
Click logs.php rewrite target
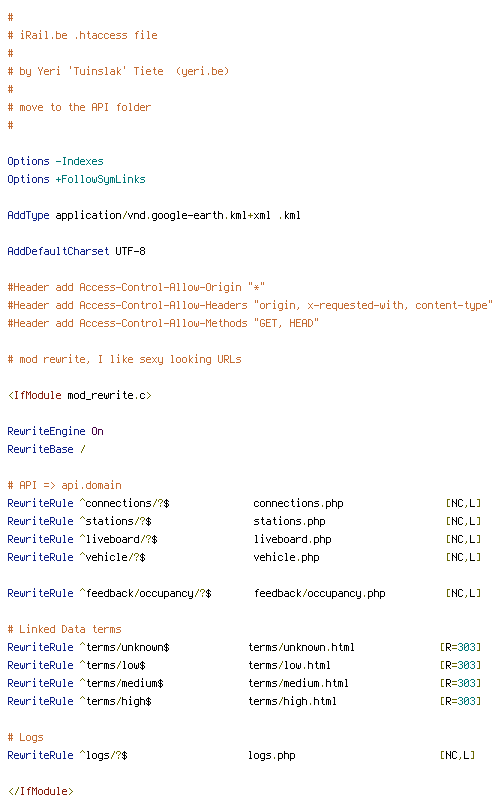point(272,755)
